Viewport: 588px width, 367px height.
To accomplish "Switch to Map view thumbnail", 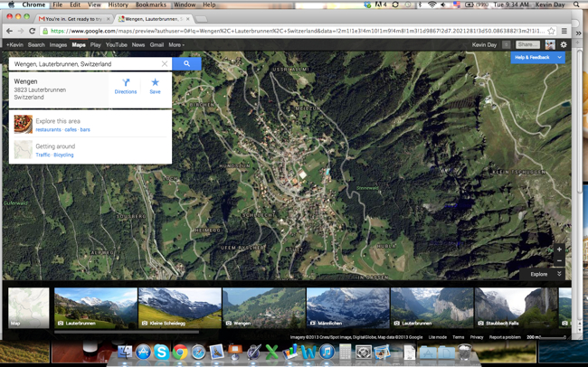I will point(29,308).
